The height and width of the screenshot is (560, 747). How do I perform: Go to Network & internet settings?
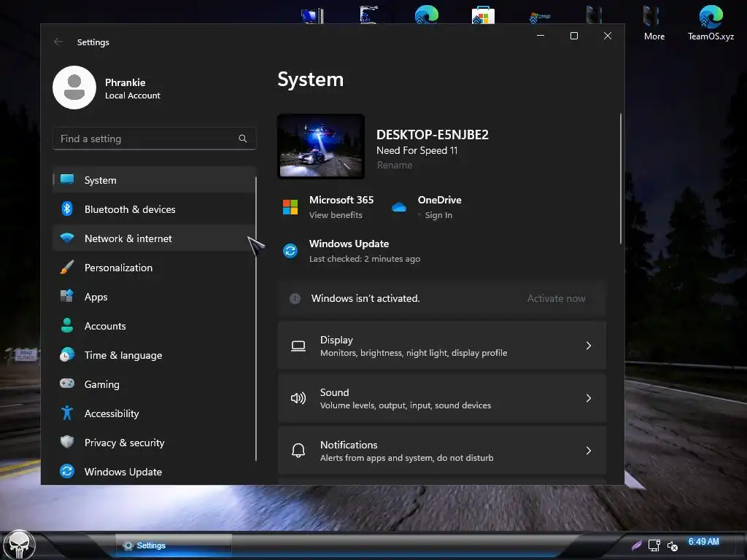tap(154, 238)
